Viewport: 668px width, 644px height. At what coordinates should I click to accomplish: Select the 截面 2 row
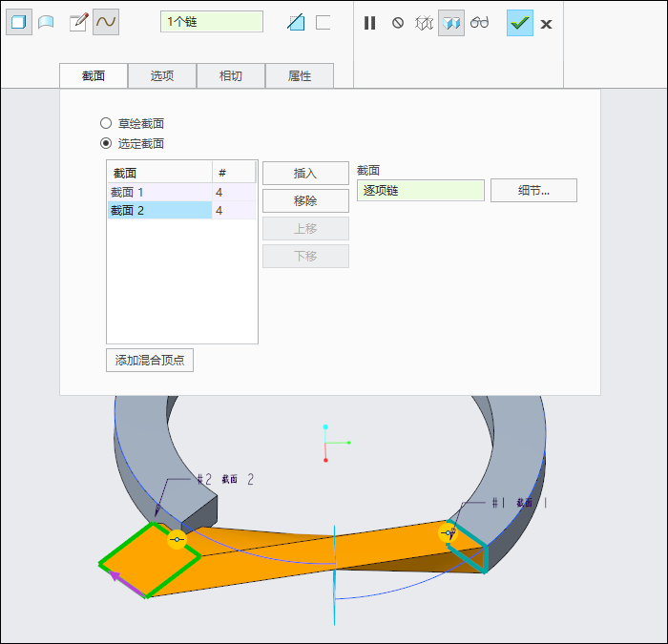click(x=182, y=211)
